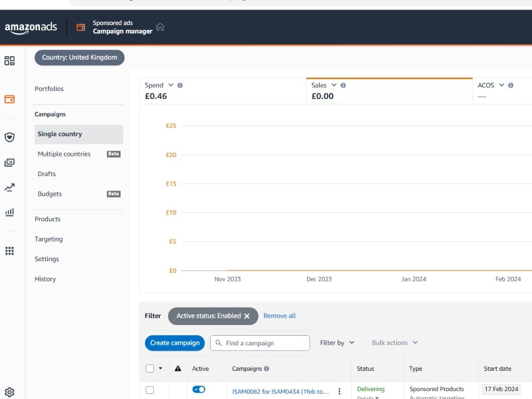Click the Sponsored Products type cell
Screen dimensions: 532x399
click(437, 389)
